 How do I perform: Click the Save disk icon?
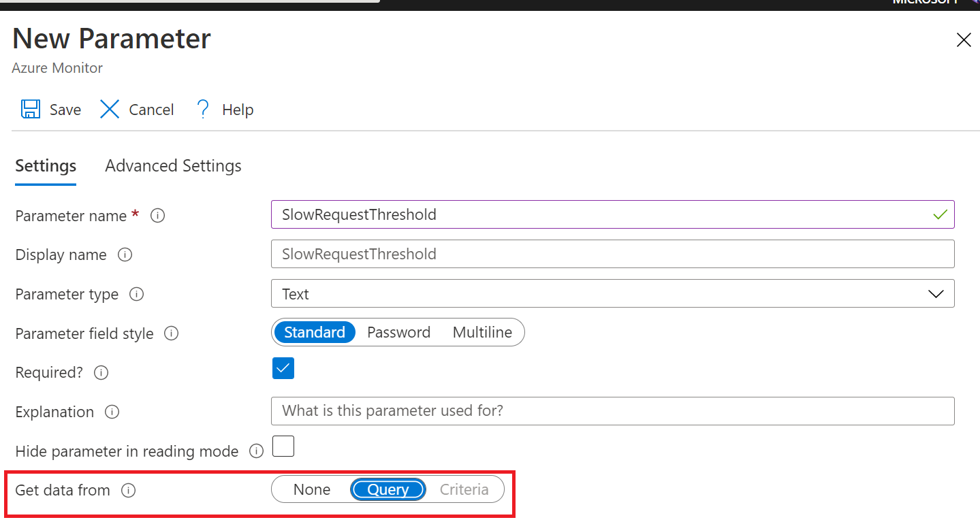pos(30,109)
